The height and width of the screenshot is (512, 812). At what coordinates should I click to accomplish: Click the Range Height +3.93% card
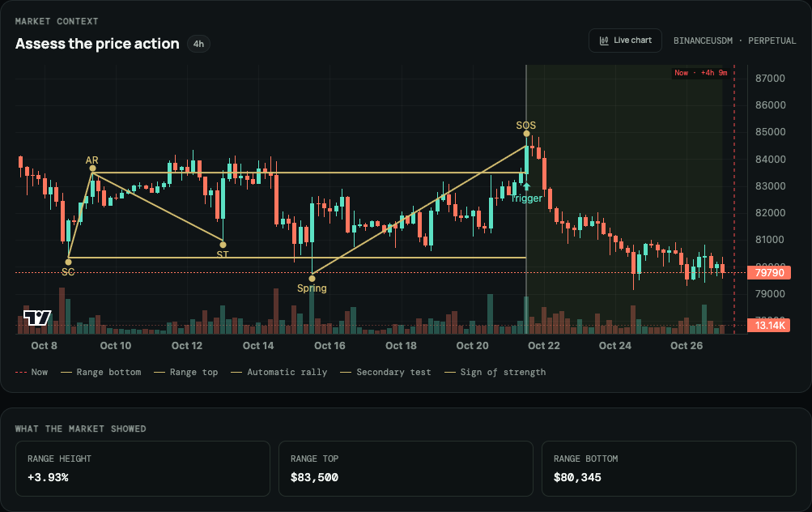(x=143, y=468)
